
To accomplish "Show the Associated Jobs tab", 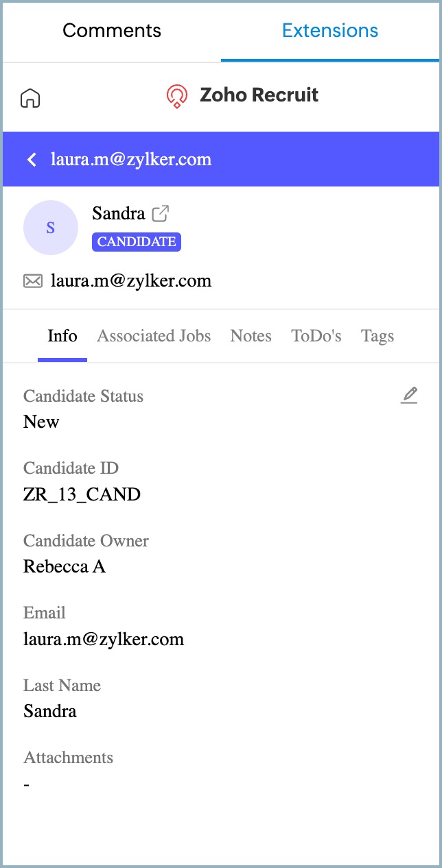I will (154, 336).
